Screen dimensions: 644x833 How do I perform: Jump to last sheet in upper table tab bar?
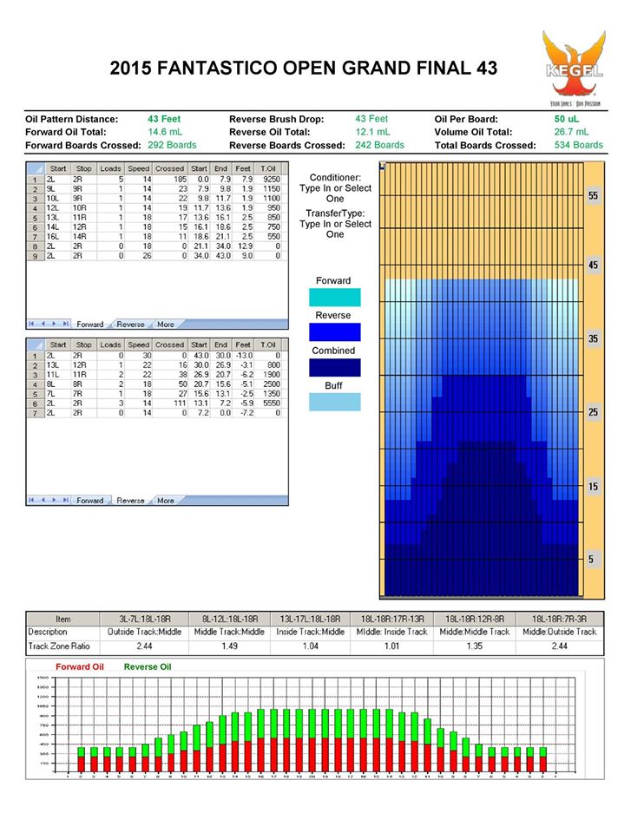coord(65,324)
